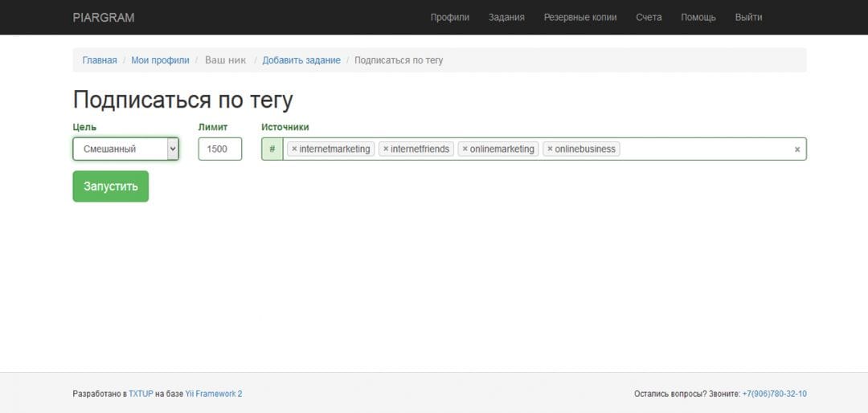The width and height of the screenshot is (868, 413).
Task: Open the TXTUP link in the footer
Action: coord(141,395)
